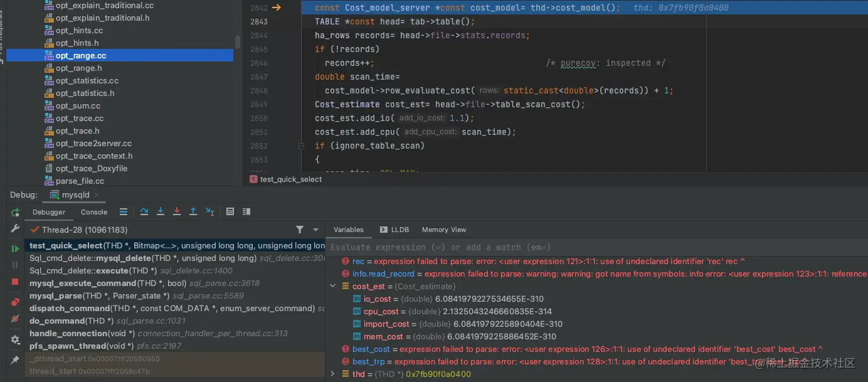Select the io_cost variable row
The image size is (868, 382).
pos(596,299)
